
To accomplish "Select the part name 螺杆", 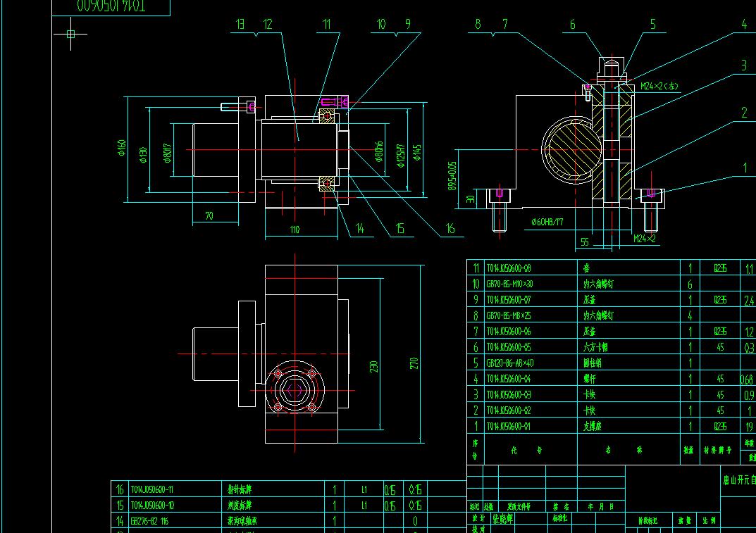I will (x=590, y=380).
